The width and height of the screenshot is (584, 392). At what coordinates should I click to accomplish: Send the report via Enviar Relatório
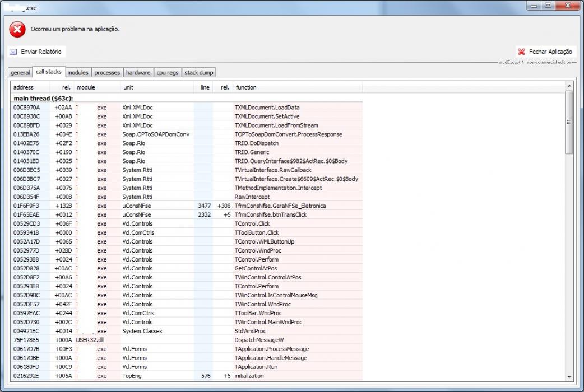(36, 52)
